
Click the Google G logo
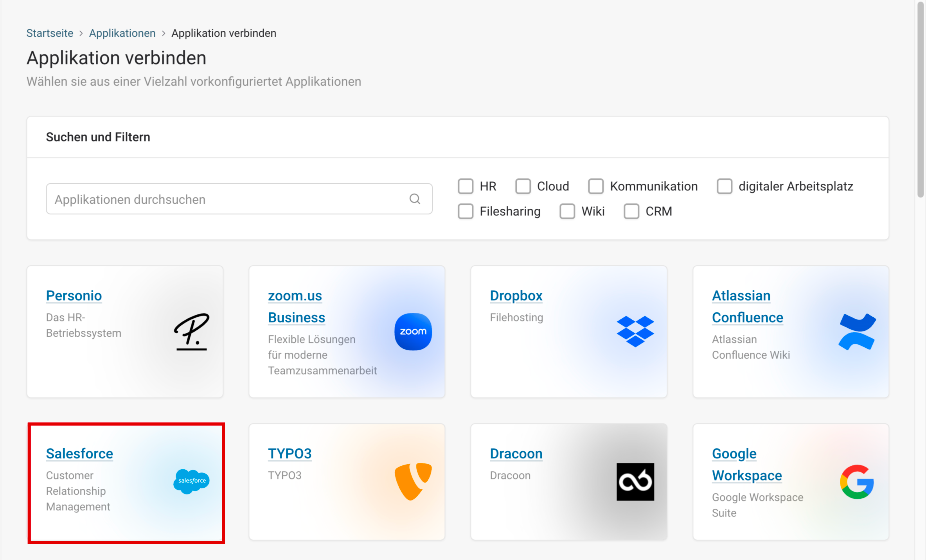coord(857,482)
